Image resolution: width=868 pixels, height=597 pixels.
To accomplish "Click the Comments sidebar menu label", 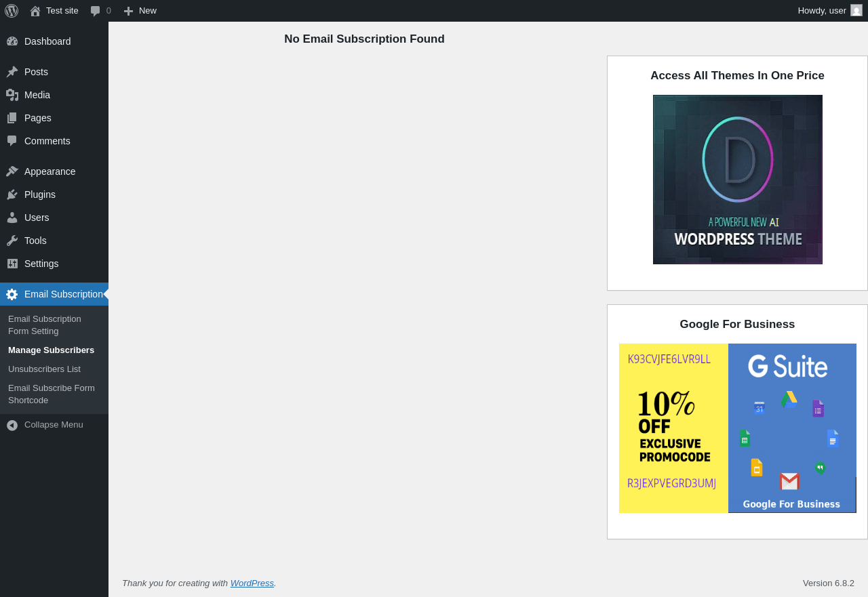I will pyautogui.click(x=47, y=141).
